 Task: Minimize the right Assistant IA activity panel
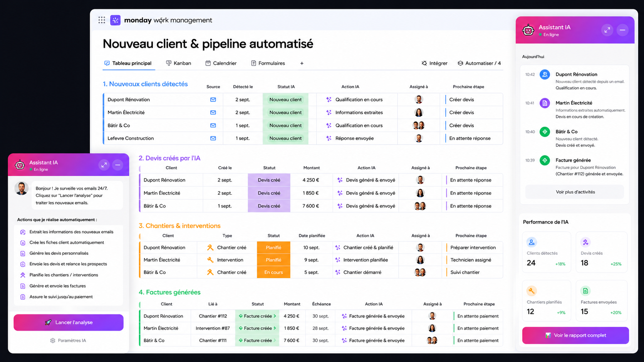[x=622, y=30]
